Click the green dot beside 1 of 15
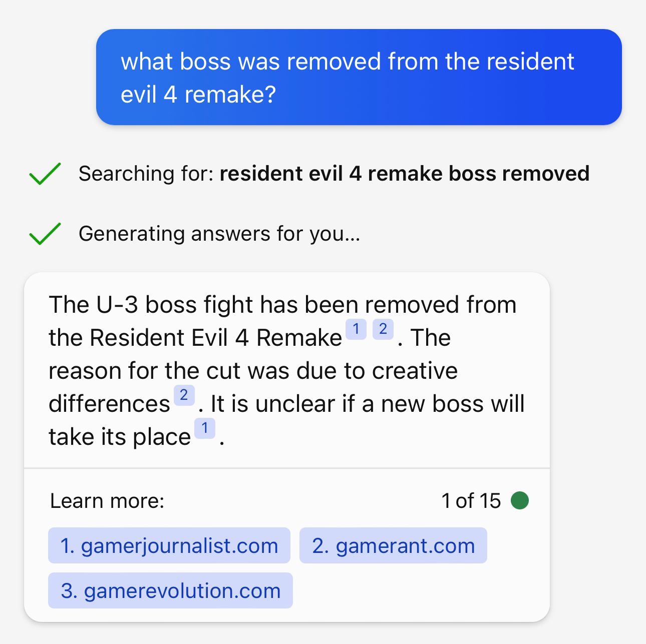 tap(520, 500)
